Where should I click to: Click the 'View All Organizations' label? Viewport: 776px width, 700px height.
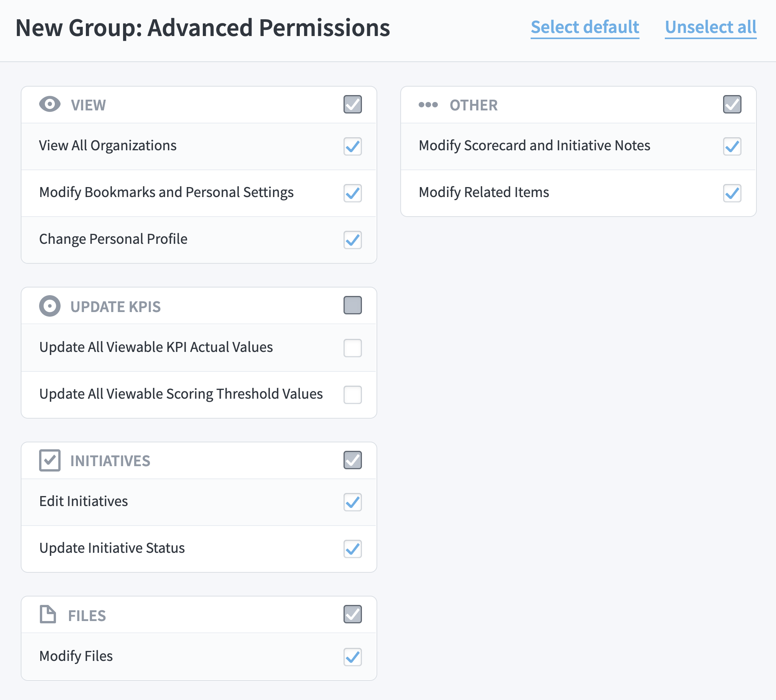point(108,146)
